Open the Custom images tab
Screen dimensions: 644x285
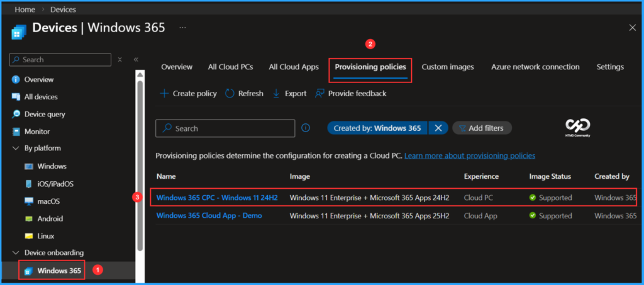click(448, 67)
